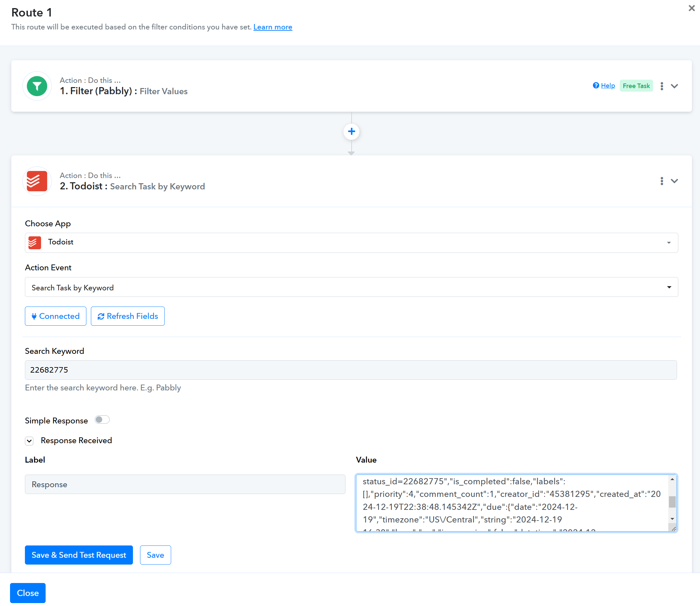Collapse the Todoist step chevron
This screenshot has width=700, height=606.
pos(674,181)
